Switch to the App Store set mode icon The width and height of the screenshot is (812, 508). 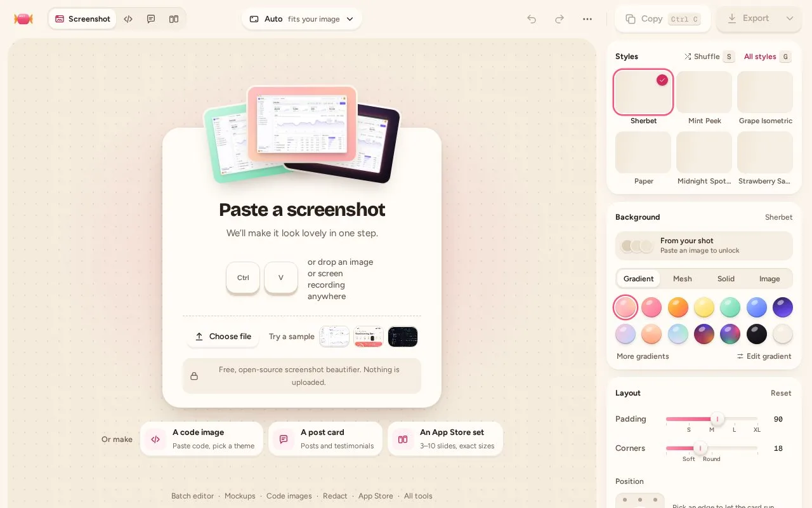pos(174,19)
